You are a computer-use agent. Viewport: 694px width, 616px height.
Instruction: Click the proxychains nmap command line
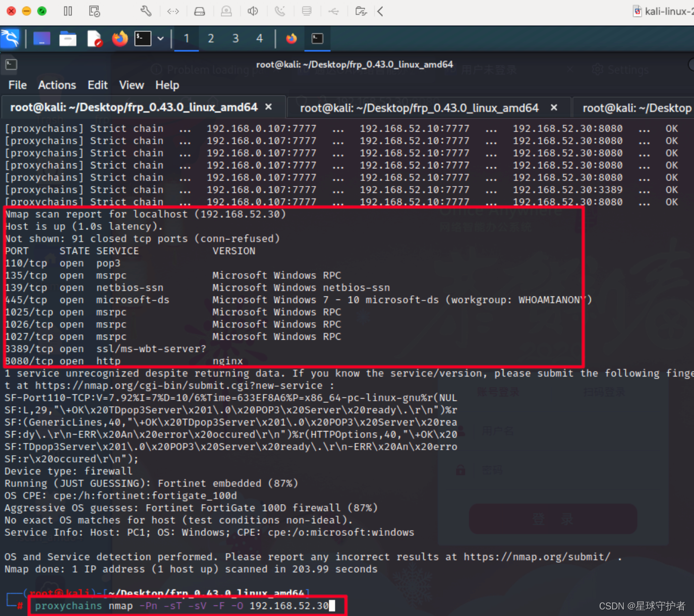coord(182,605)
